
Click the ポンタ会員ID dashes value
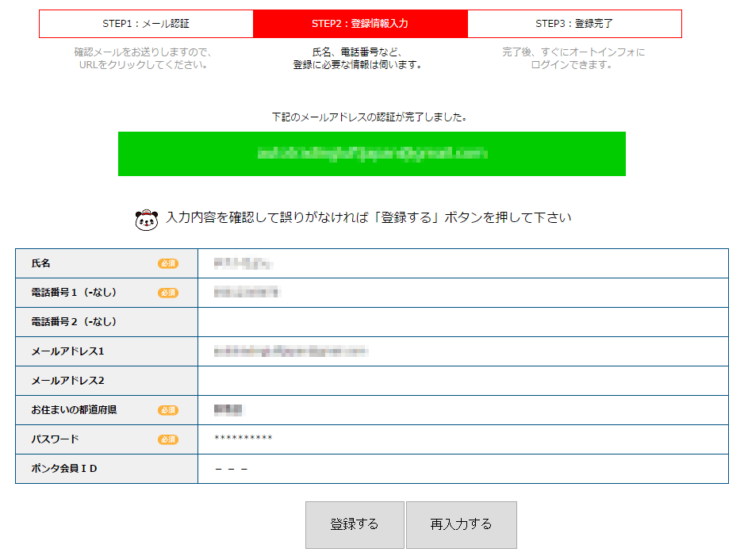click(x=232, y=469)
